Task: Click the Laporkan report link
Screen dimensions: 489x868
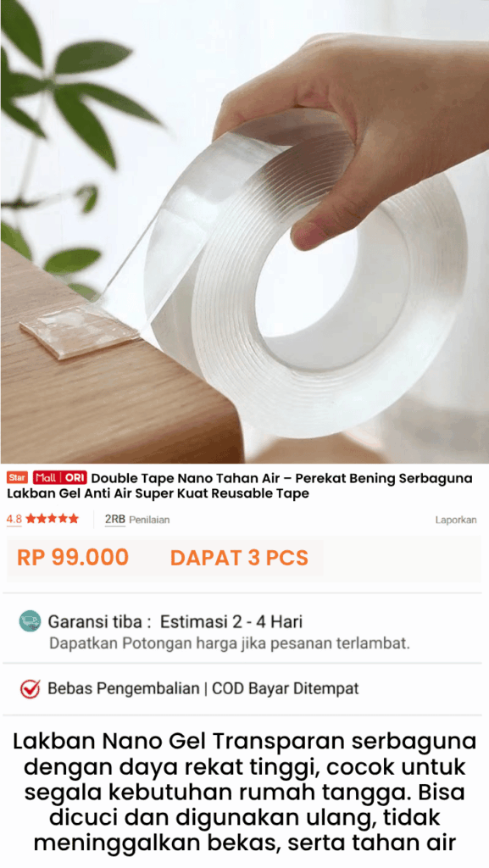Action: pyautogui.click(x=456, y=520)
